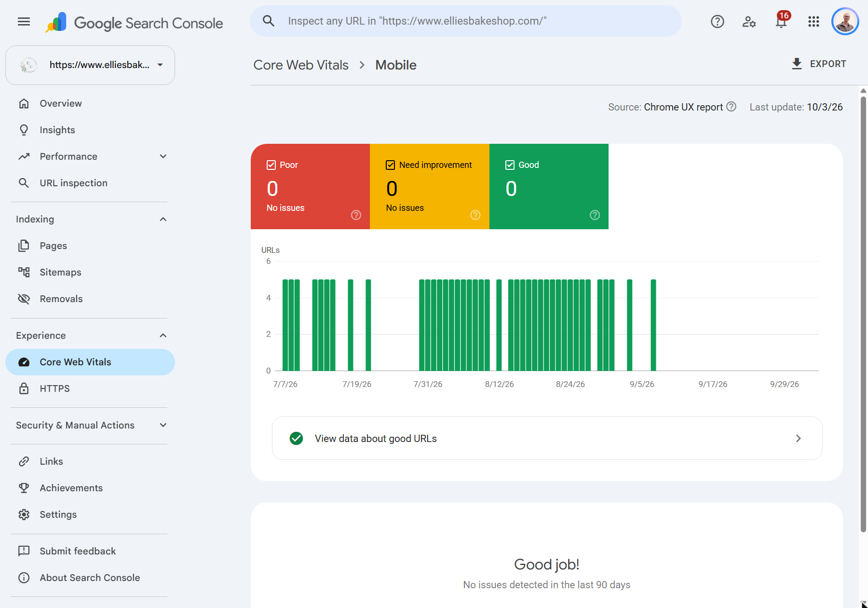Image resolution: width=868 pixels, height=608 pixels.
Task: Open Insights in sidebar
Action: point(90,130)
